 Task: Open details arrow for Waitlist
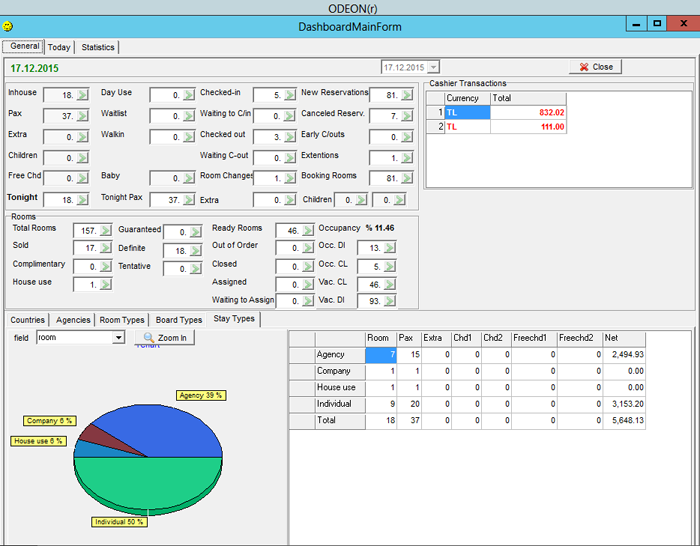189,116
